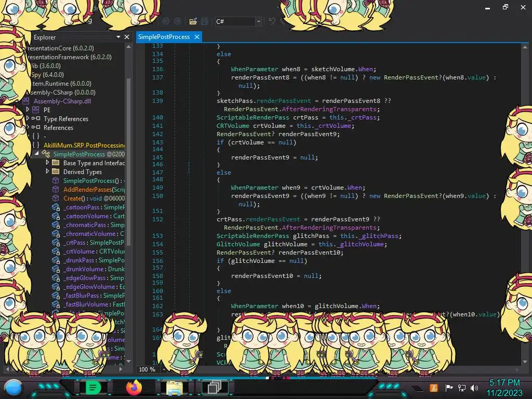Click the _drunkPass field lock icon
The height and width of the screenshot is (399, 532).
point(56,260)
